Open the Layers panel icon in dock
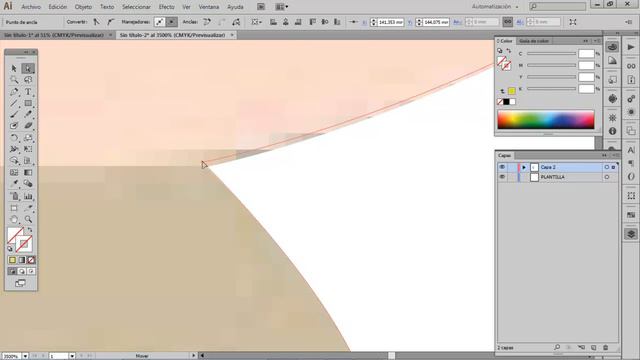Viewport: 640px width, 360px height. coord(631,234)
